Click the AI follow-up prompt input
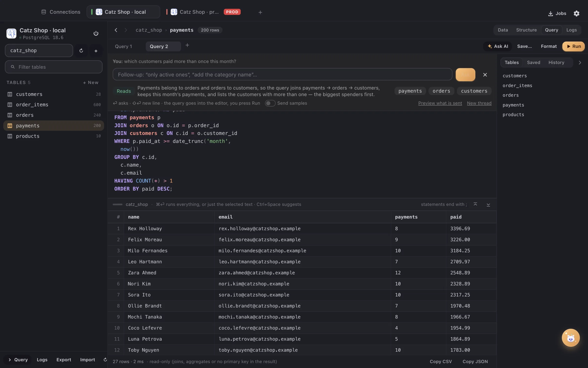The height and width of the screenshot is (368, 588). pyautogui.click(x=282, y=74)
